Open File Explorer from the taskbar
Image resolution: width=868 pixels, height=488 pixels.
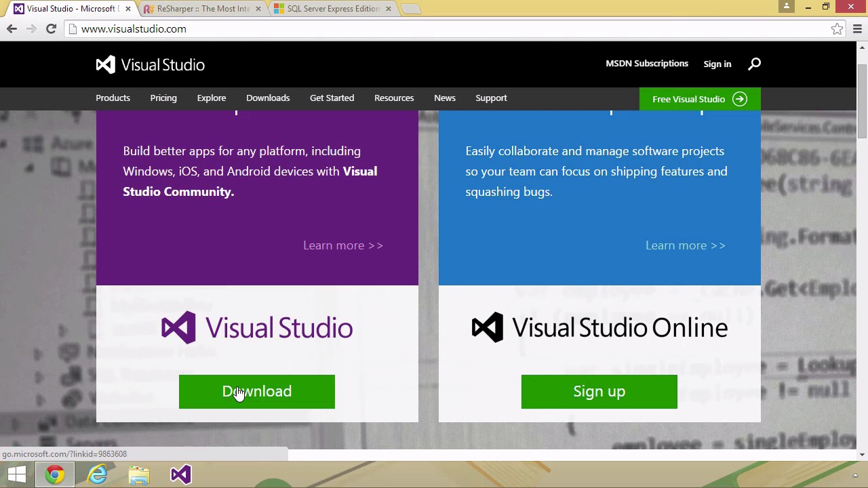tap(139, 474)
